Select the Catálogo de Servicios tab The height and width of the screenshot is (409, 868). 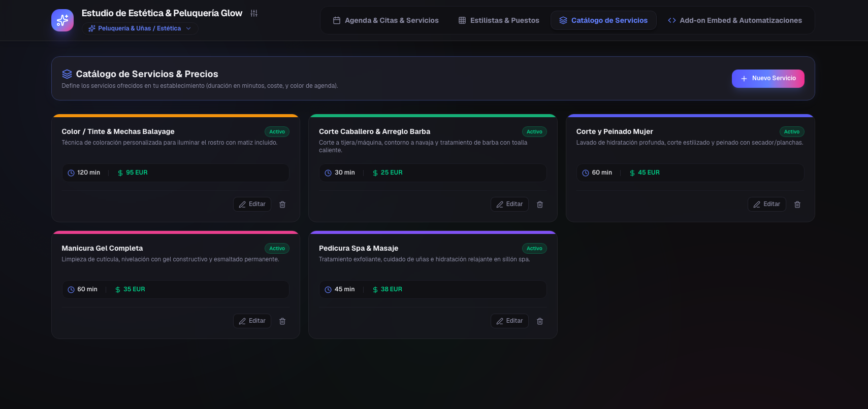pyautogui.click(x=603, y=20)
